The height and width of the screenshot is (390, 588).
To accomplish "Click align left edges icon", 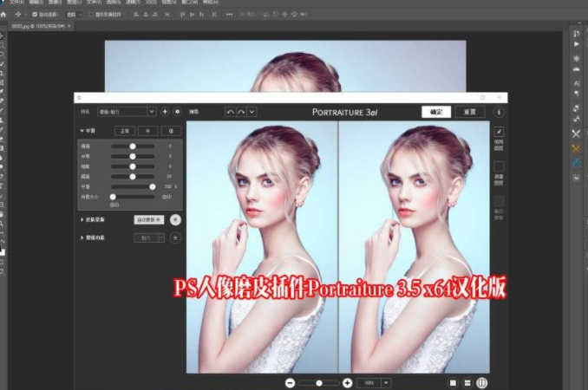I will 136,14.
